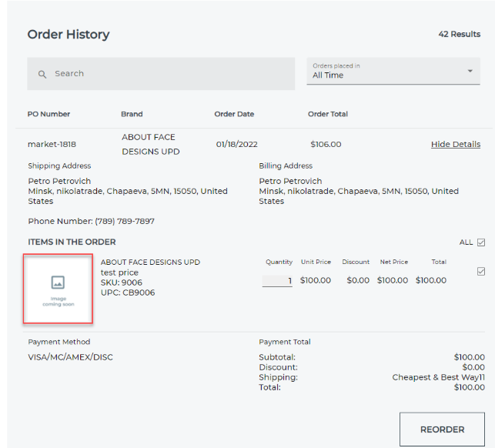Click the 'test price' product name
The width and height of the screenshot is (495, 448).
pyautogui.click(x=119, y=272)
